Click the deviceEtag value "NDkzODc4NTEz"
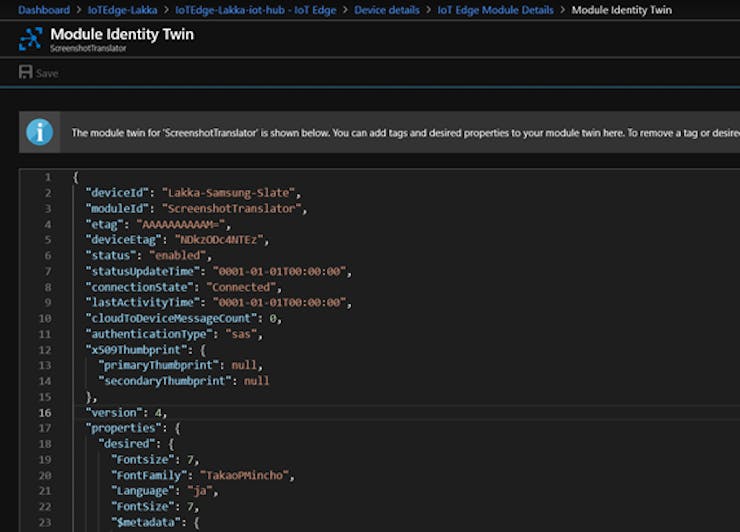740x532 pixels. click(x=219, y=240)
